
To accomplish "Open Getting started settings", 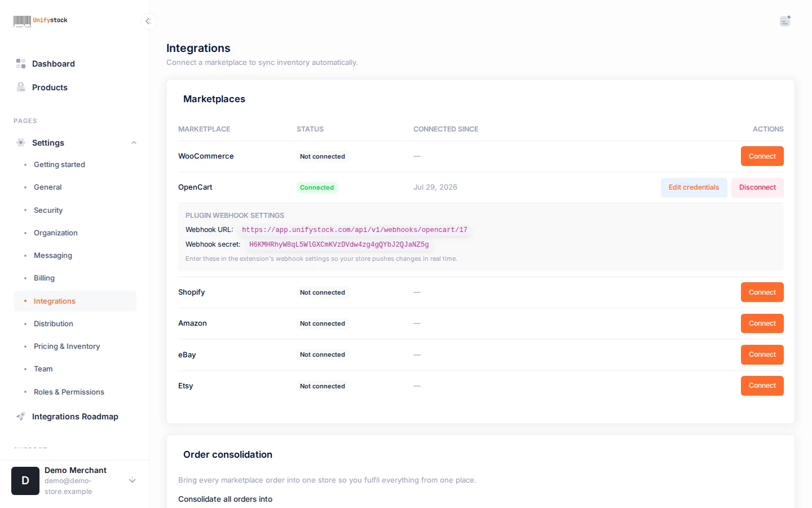I will tap(59, 165).
